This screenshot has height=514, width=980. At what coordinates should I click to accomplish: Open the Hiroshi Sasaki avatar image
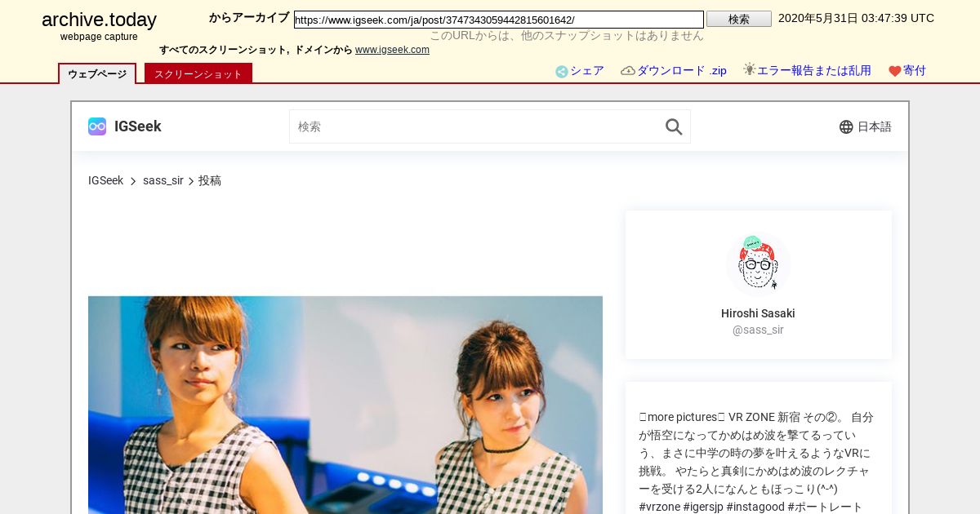[x=759, y=264]
